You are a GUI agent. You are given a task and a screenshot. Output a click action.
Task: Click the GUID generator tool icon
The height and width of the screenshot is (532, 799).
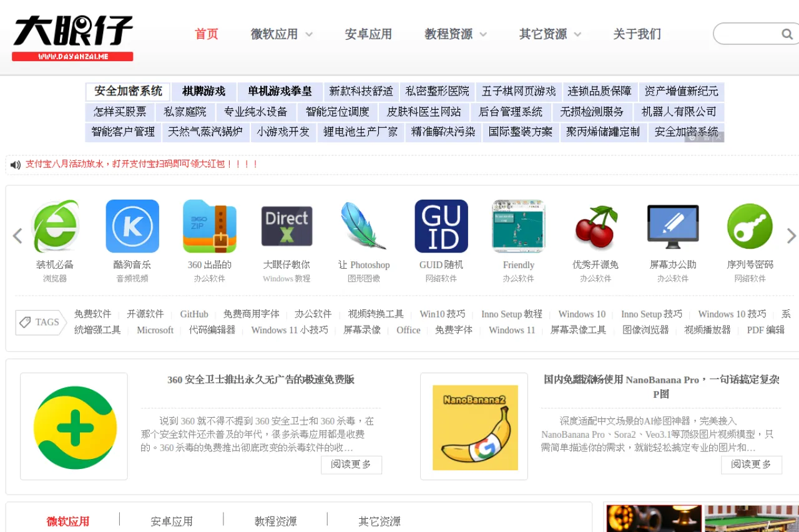pos(441,226)
